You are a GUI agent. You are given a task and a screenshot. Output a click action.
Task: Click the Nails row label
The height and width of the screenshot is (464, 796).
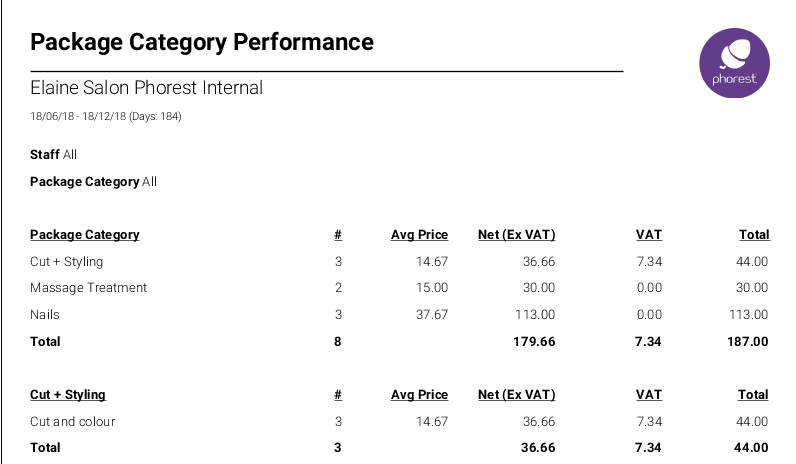(x=45, y=314)
